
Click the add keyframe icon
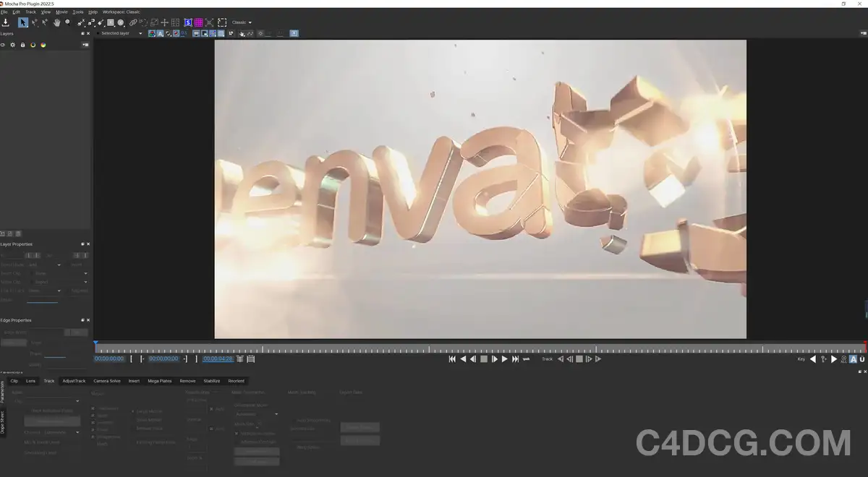(823, 358)
